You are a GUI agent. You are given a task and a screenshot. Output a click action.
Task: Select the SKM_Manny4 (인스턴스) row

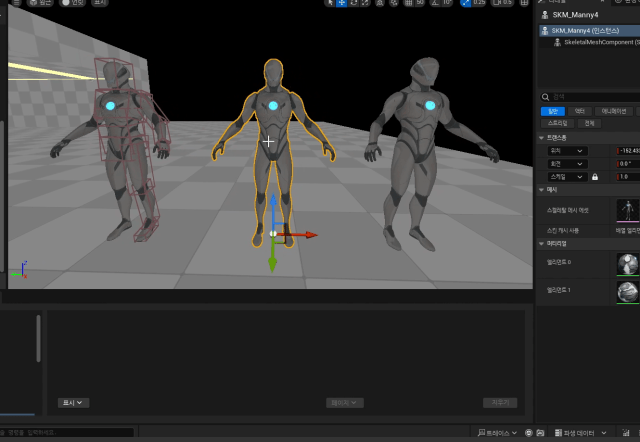[589, 31]
